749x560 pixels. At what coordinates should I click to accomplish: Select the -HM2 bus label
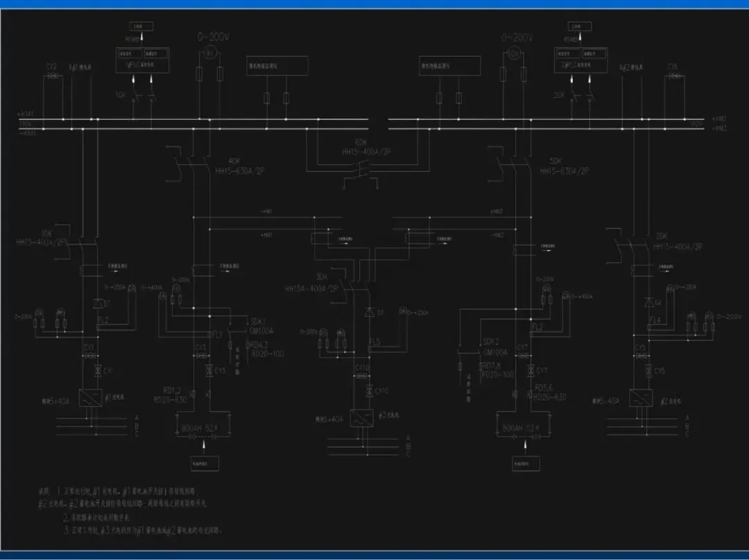tap(497, 236)
